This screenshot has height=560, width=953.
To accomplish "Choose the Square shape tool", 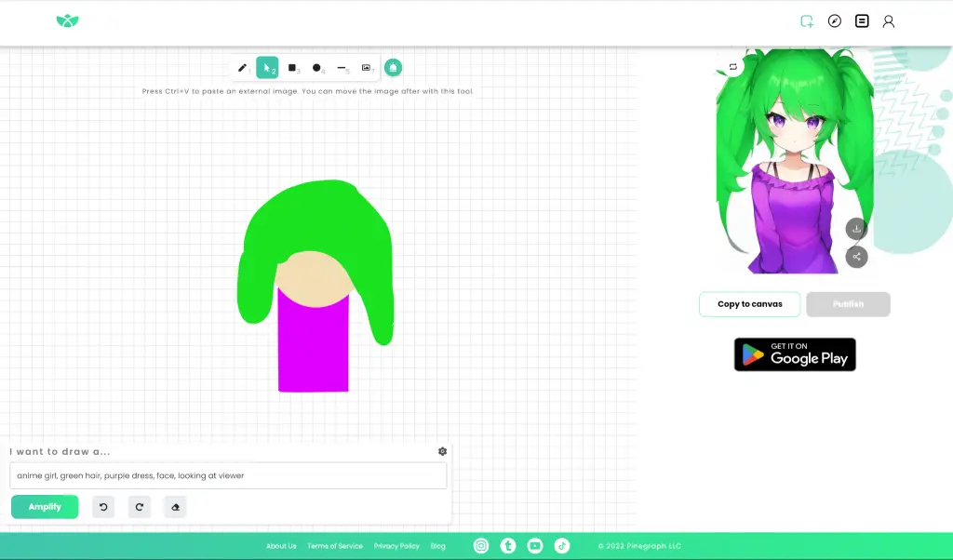I will (x=292, y=67).
